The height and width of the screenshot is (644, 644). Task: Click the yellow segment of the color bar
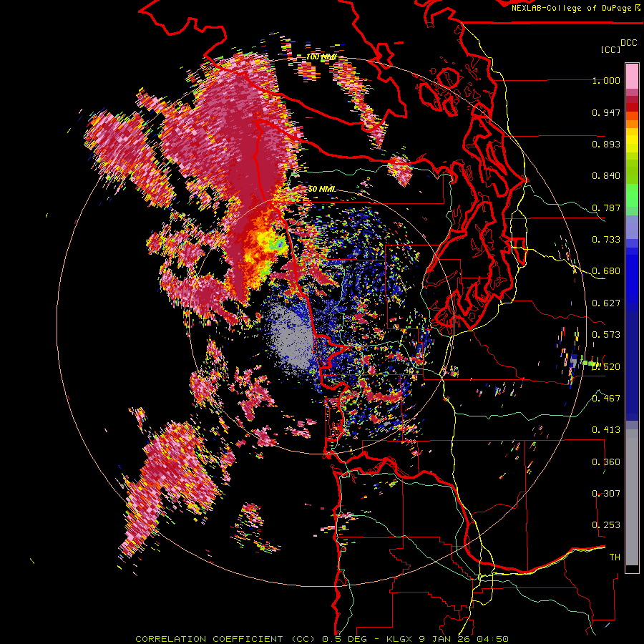click(x=632, y=140)
